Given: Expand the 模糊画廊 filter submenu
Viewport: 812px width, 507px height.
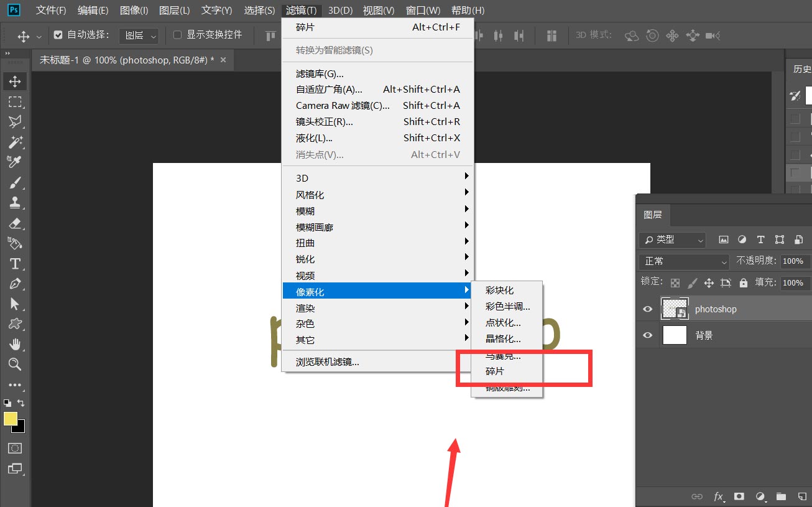Looking at the screenshot, I should (378, 227).
